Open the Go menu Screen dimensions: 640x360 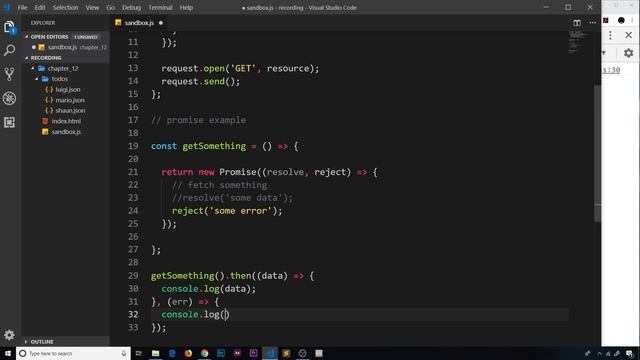111,7
